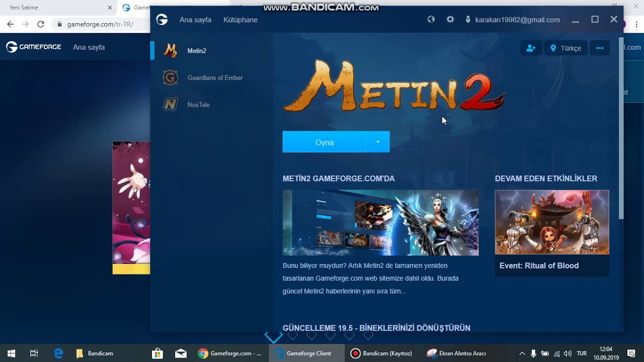Click TUR keyboard language indicator

coord(582,353)
